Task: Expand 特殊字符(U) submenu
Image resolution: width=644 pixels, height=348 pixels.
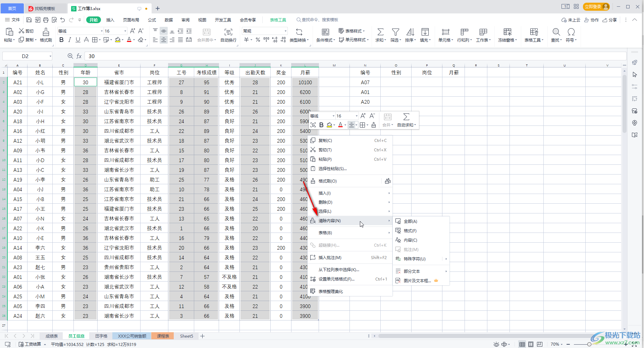Action: coord(421,259)
